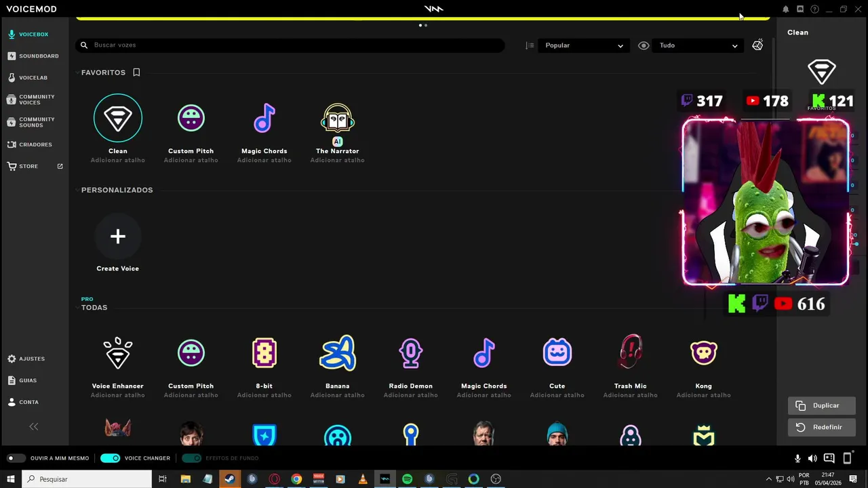
Task: Toggle Ouvir a Mim Mesmo switch
Action: point(16,458)
